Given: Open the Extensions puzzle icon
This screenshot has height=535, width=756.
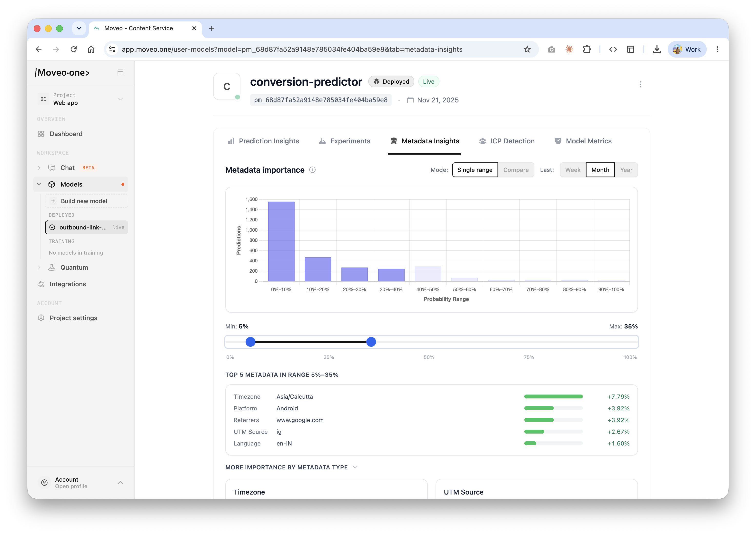Looking at the screenshot, I should click(x=587, y=50).
